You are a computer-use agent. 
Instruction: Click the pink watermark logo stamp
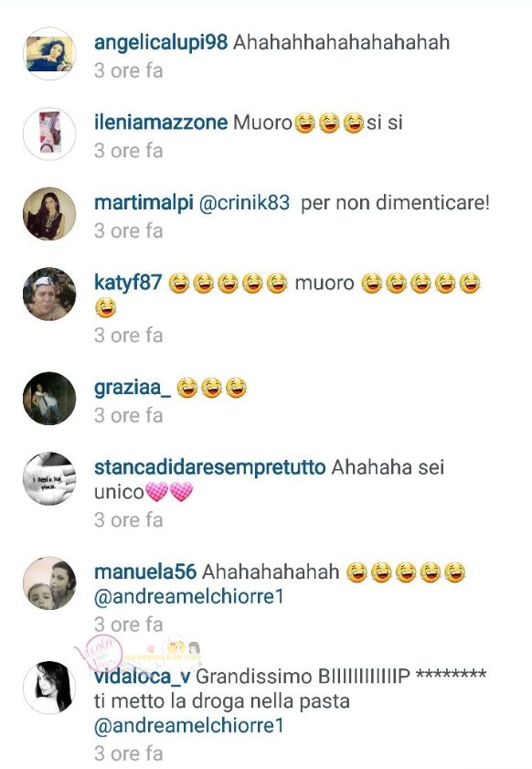(x=98, y=653)
